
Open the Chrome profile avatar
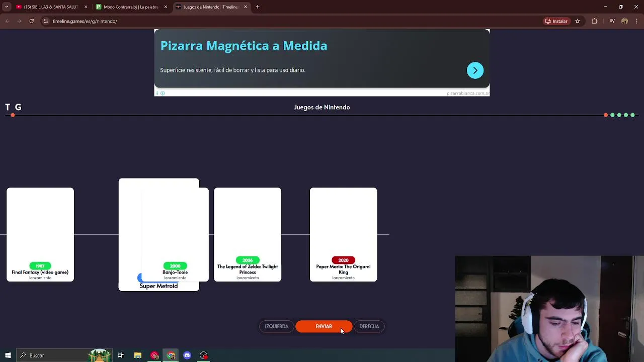click(624, 21)
